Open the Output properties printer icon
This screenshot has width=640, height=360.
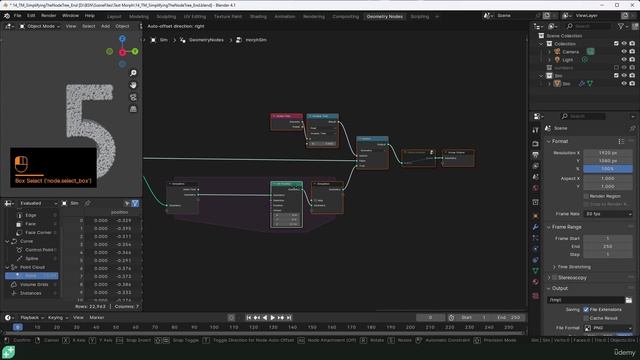point(536,155)
